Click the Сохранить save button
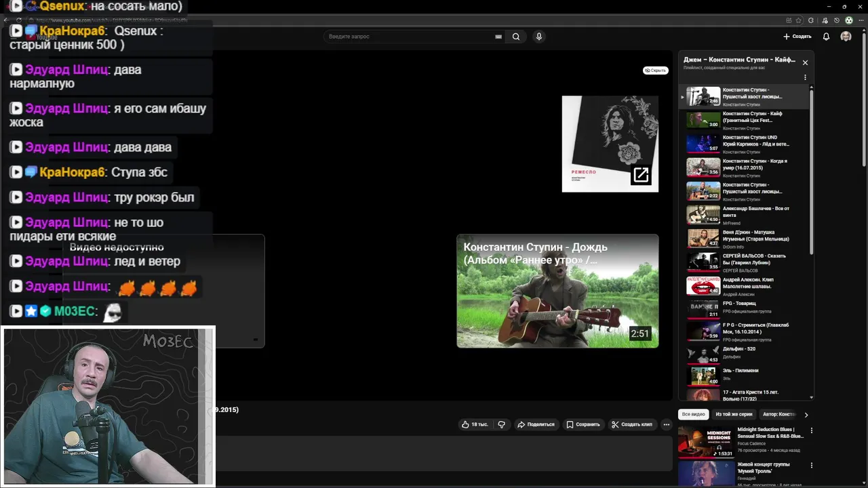868x488 pixels. 583,424
